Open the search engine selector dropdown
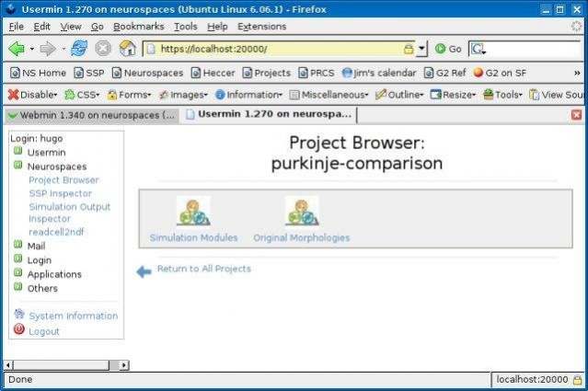The height and width of the screenshot is (391, 588). click(478, 49)
